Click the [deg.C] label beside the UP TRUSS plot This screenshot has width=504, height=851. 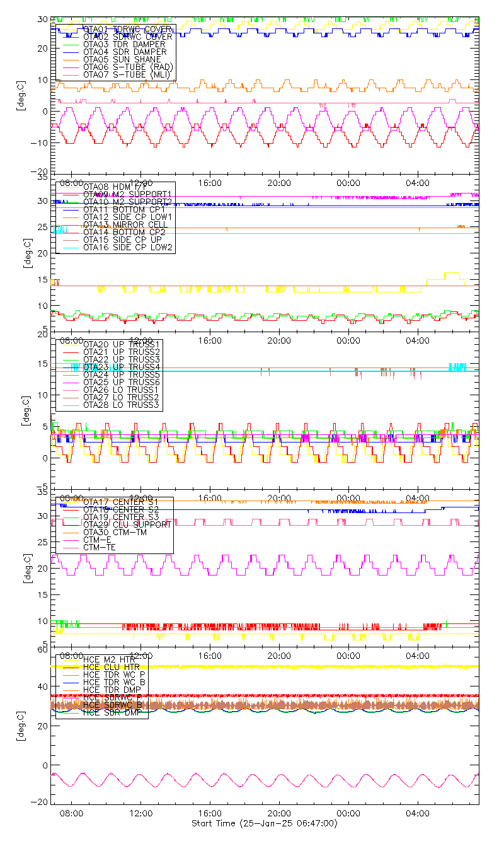(x=26, y=410)
